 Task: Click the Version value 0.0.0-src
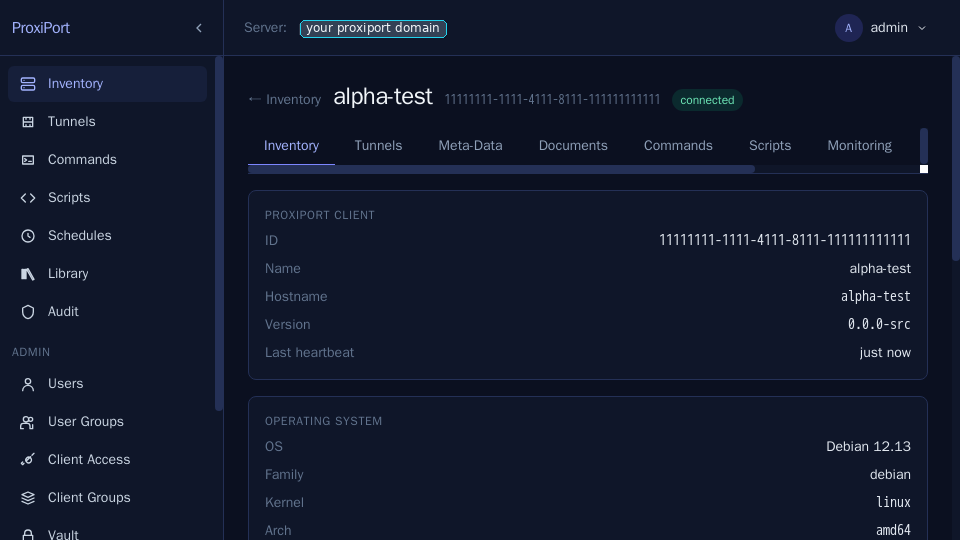(x=879, y=324)
